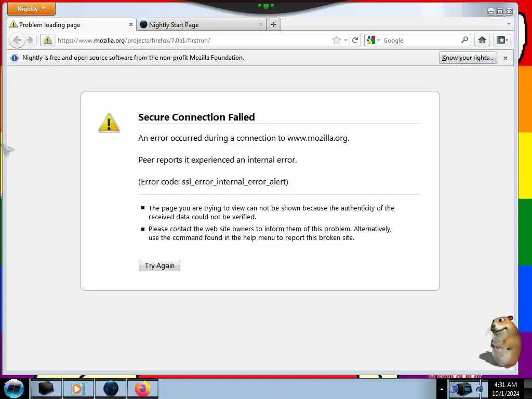This screenshot has width=532, height=399.
Task: Click the Secure Connection Failed heading
Action: pyautogui.click(x=196, y=117)
